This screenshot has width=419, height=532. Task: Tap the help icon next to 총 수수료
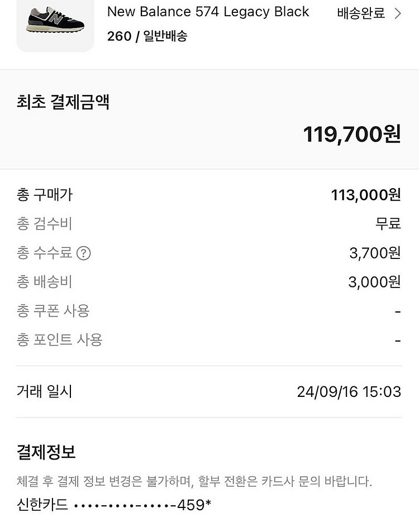[x=83, y=253]
